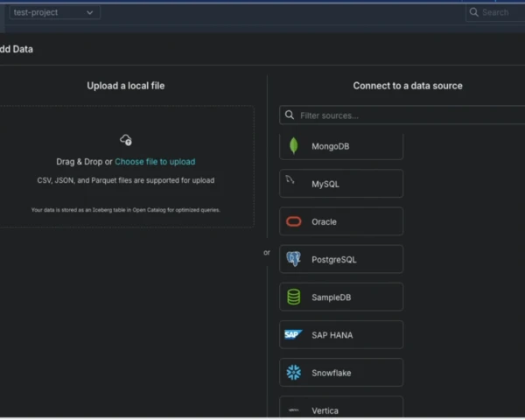
Task: Click the Iceberg table storage note
Action: coord(126,210)
